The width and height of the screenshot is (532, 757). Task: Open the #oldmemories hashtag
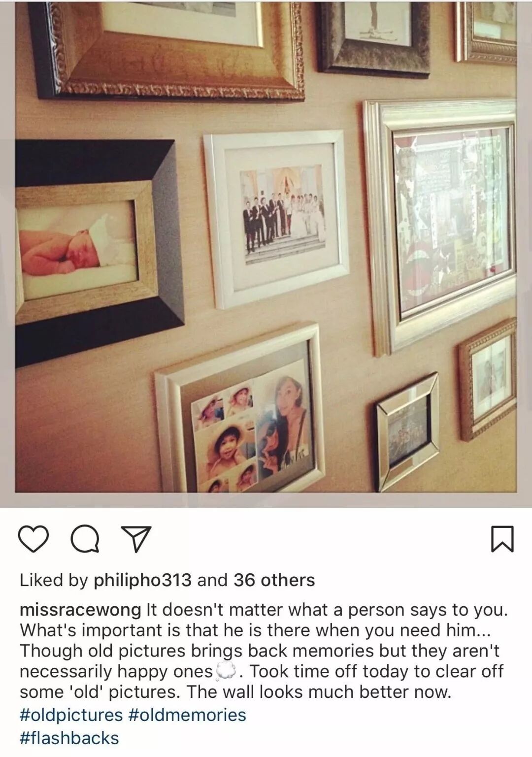[x=187, y=715]
